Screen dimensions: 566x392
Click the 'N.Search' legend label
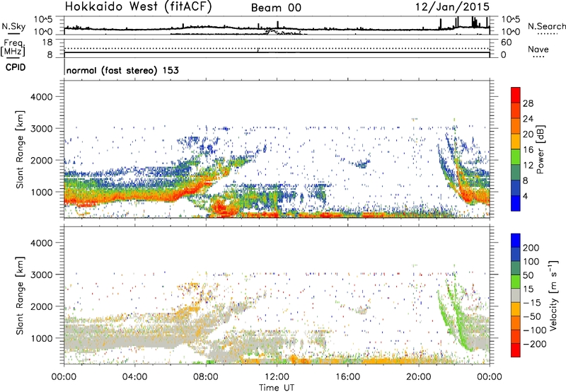point(546,26)
